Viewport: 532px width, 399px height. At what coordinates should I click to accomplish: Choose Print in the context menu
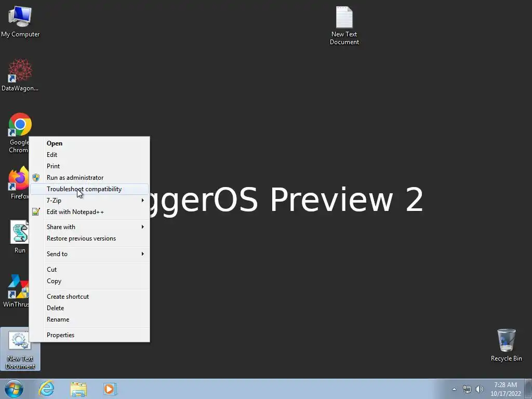(89, 166)
